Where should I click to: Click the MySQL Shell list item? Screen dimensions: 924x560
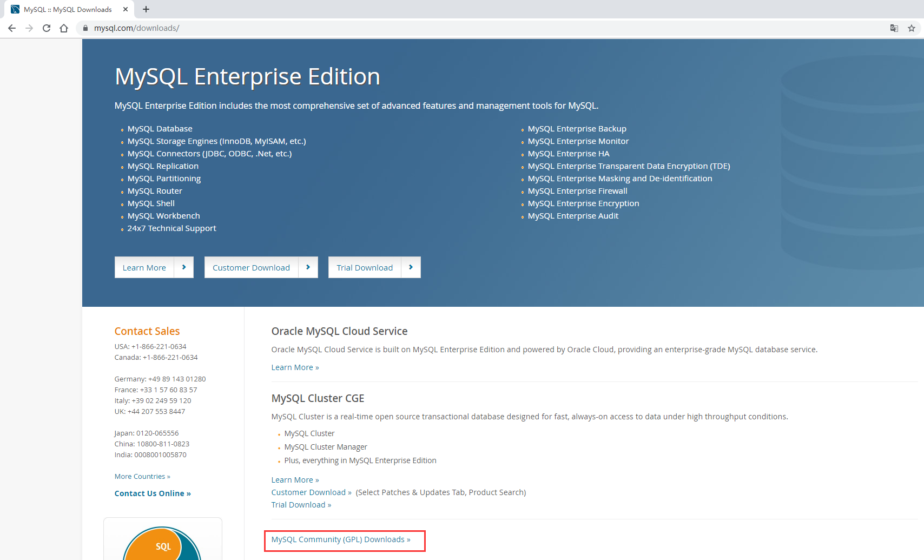tap(151, 203)
